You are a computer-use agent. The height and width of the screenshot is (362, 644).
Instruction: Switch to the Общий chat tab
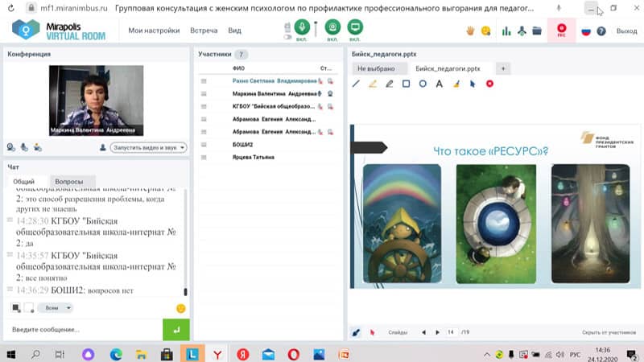click(x=24, y=182)
